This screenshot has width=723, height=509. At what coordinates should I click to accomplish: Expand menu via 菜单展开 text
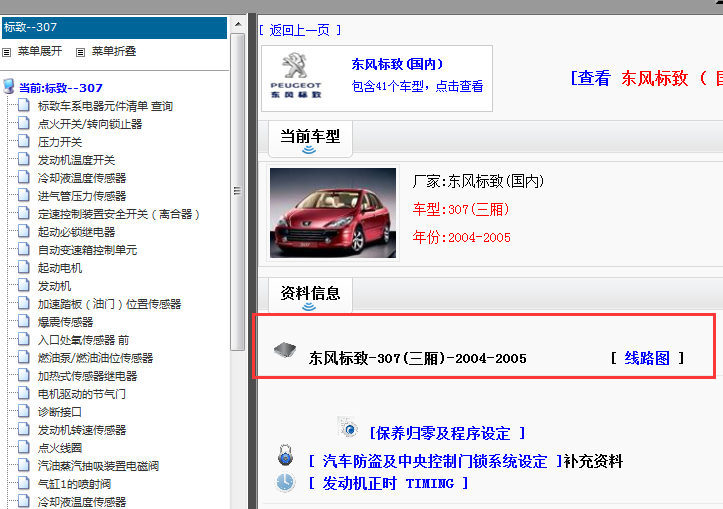click(40, 51)
